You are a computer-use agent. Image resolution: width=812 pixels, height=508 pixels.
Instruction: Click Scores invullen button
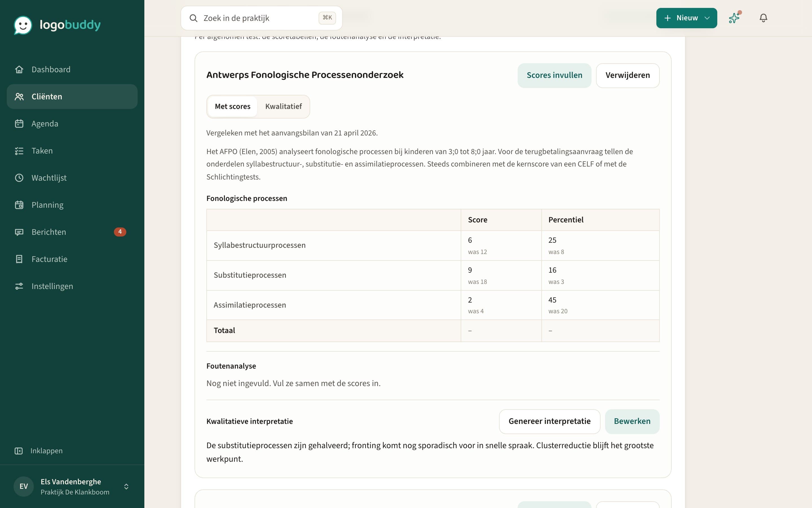point(554,76)
